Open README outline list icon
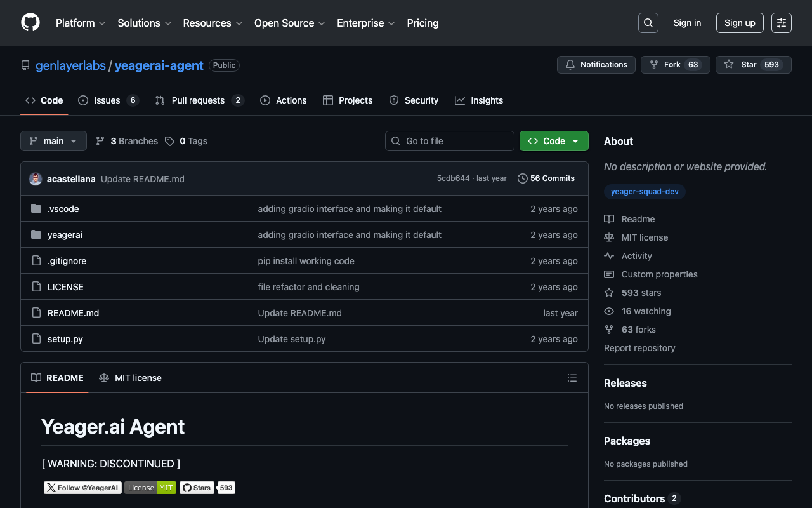The height and width of the screenshot is (508, 812). 572,378
